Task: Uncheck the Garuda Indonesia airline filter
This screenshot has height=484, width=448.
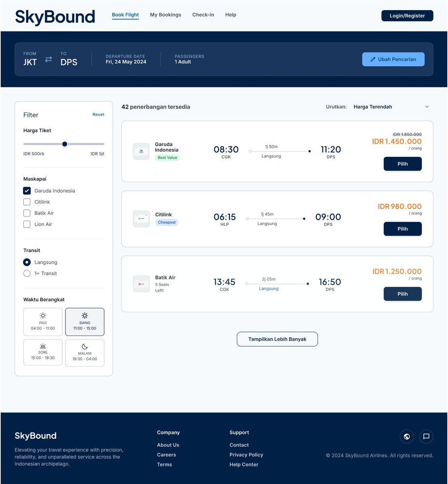Action: 27,191
